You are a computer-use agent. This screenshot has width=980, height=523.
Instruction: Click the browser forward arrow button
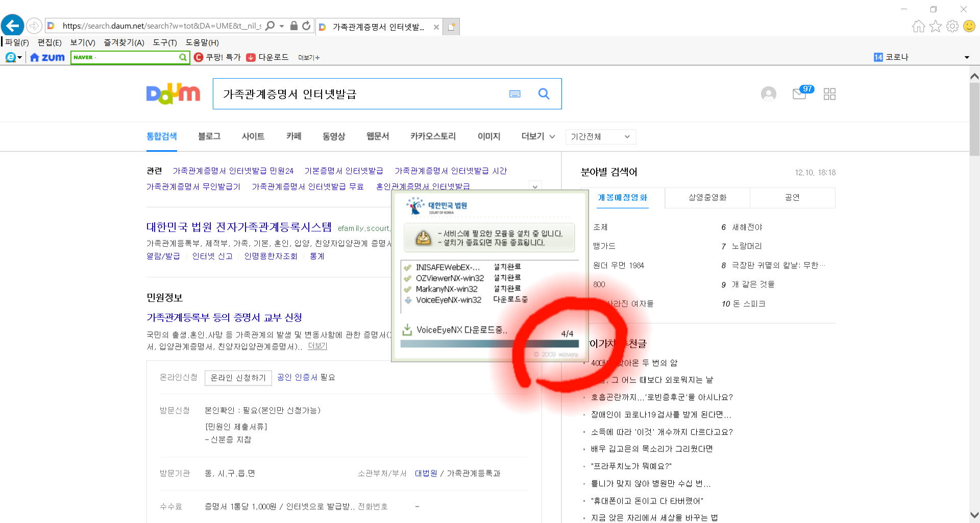tap(34, 26)
